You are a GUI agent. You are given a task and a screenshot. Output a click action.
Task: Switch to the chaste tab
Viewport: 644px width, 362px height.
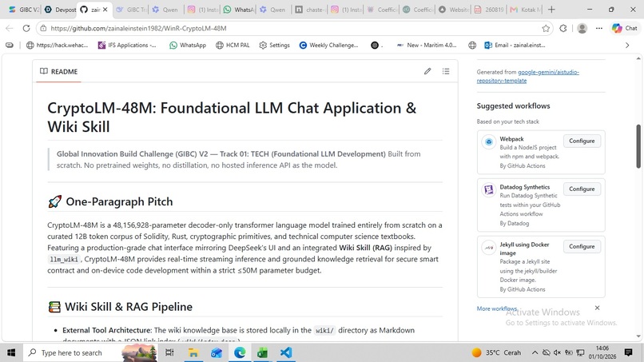click(x=310, y=10)
